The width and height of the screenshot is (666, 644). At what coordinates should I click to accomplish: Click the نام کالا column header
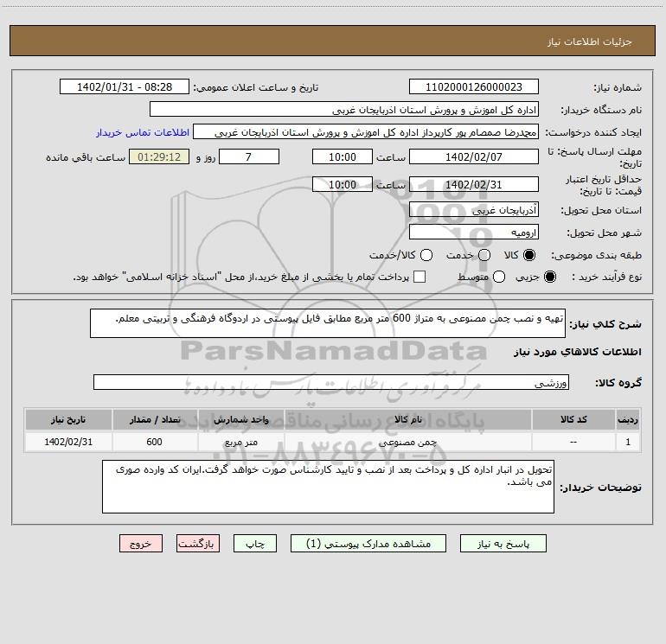tap(408, 419)
